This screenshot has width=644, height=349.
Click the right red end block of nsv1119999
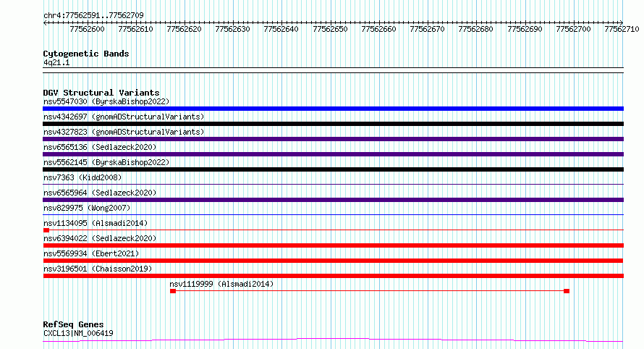pos(567,291)
